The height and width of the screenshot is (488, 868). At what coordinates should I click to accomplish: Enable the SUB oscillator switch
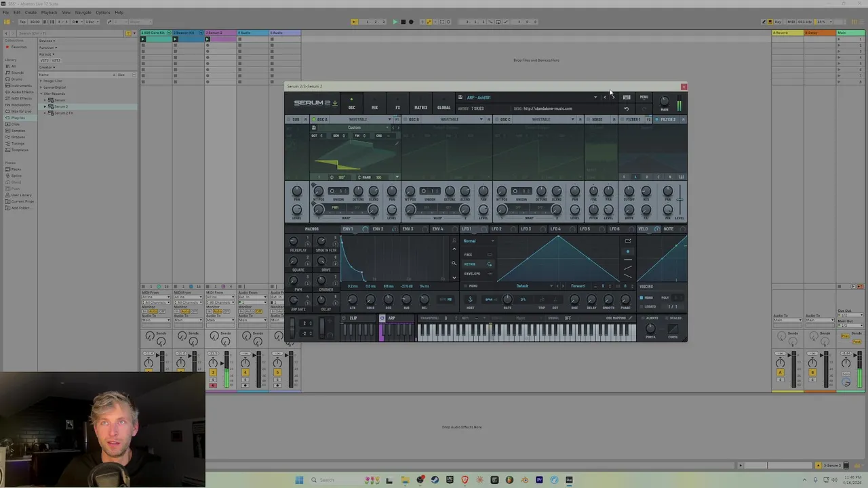click(x=288, y=119)
